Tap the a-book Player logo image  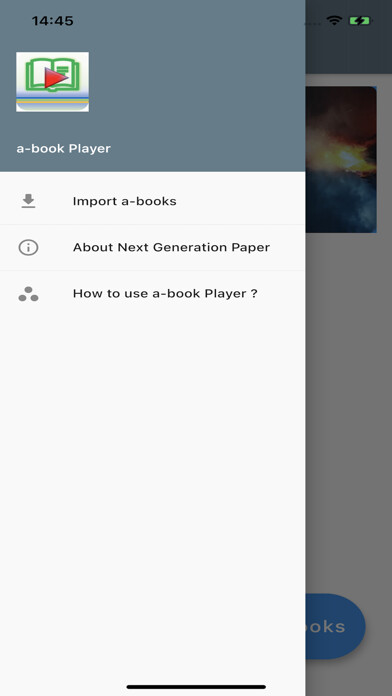pyautogui.click(x=52, y=82)
